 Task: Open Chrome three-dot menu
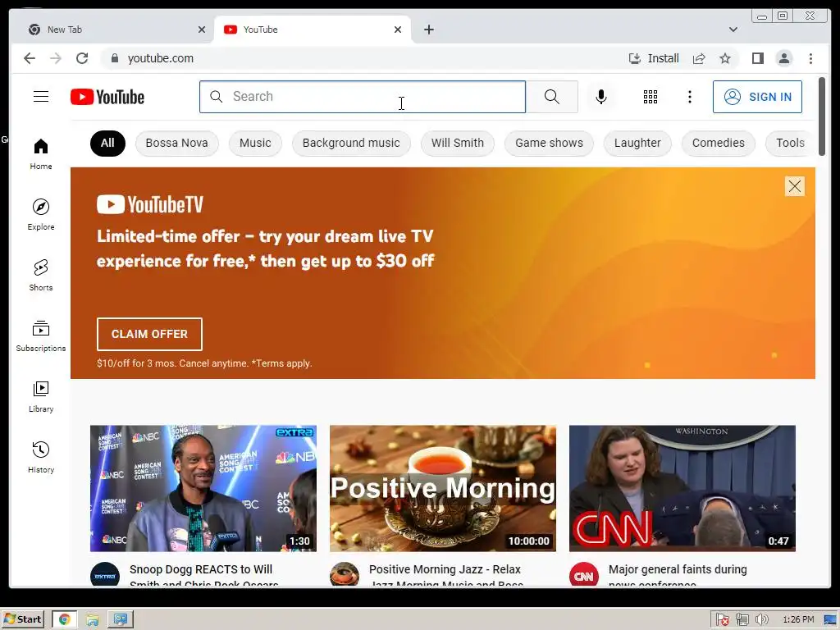click(810, 58)
